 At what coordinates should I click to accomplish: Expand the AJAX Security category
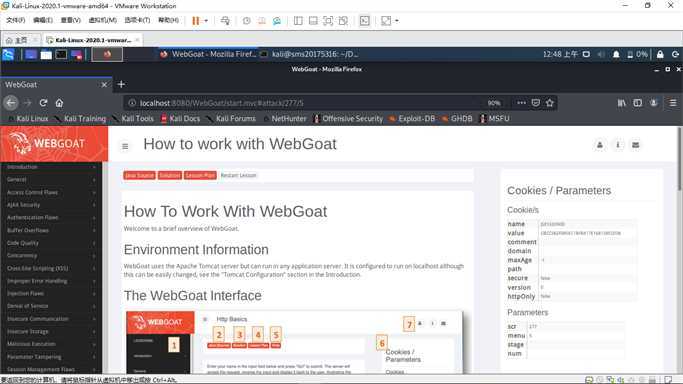coord(51,205)
